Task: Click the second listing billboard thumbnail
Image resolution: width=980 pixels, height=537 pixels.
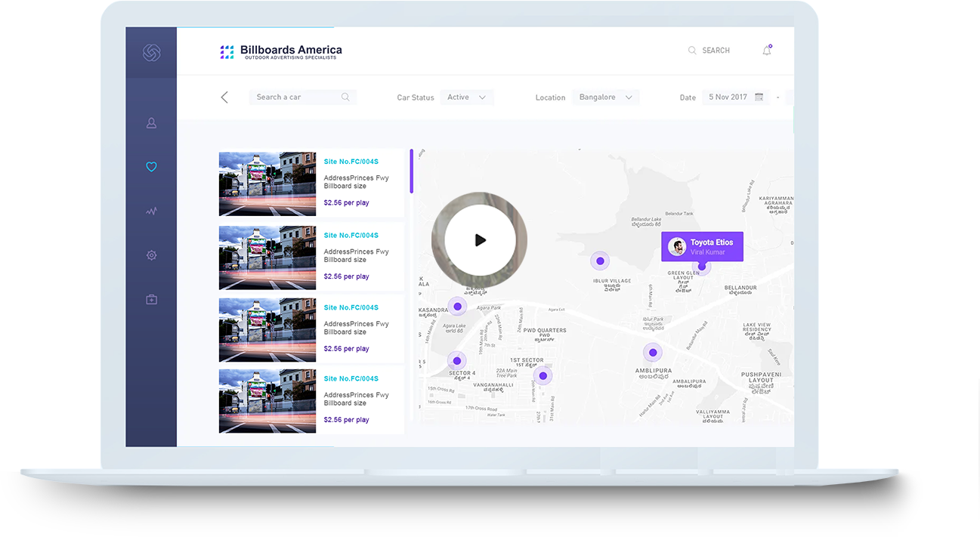Action: click(267, 258)
